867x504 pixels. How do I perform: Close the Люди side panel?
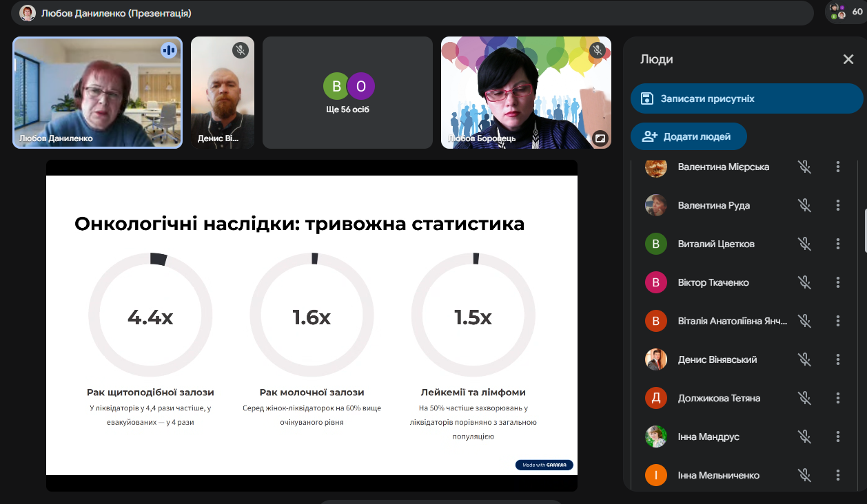[x=848, y=59]
